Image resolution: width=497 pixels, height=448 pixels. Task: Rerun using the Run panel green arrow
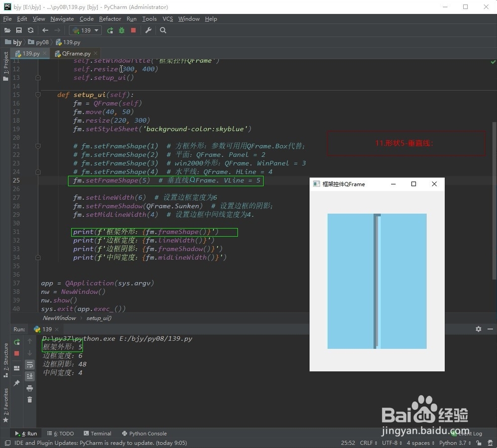[x=17, y=342]
